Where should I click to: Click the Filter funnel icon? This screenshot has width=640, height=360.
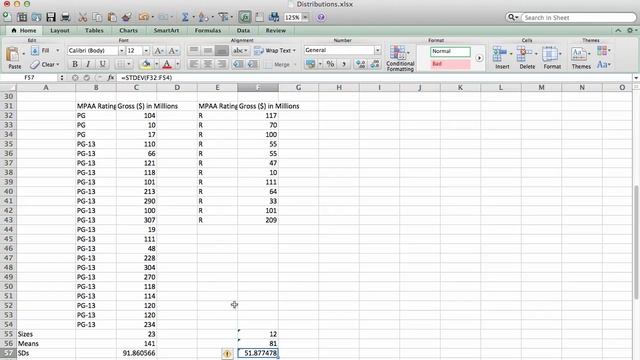click(x=223, y=17)
